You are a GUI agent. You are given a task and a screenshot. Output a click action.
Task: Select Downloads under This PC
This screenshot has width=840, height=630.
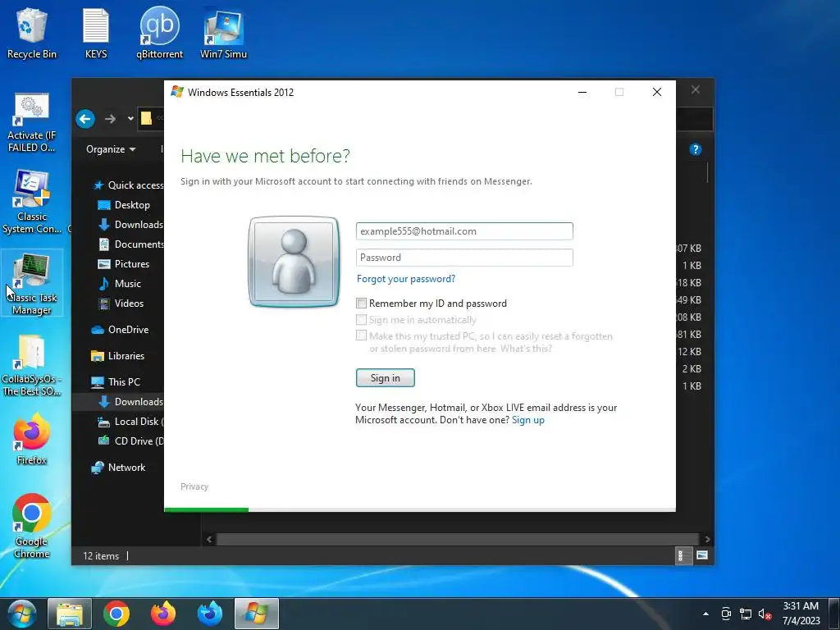131,402
